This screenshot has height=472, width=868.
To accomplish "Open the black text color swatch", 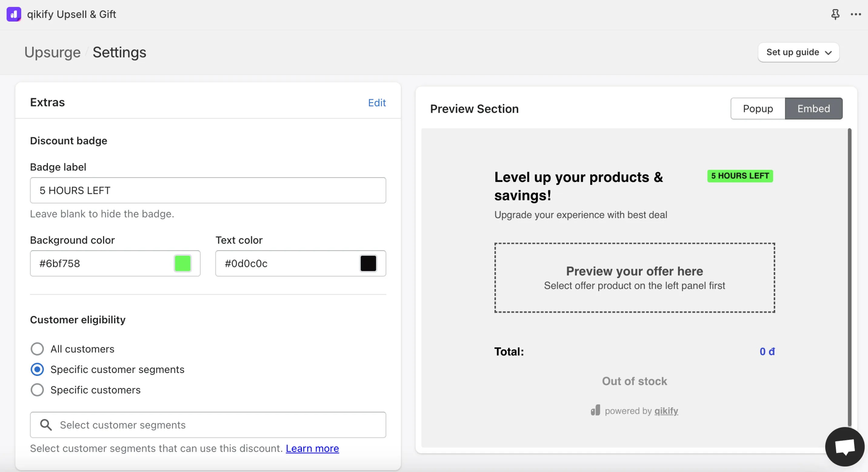I will click(368, 264).
